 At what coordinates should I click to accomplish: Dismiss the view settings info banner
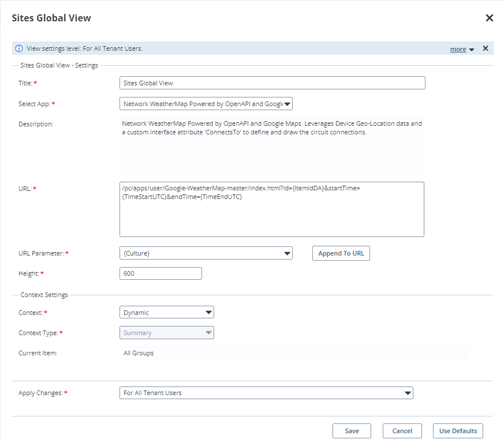(486, 48)
